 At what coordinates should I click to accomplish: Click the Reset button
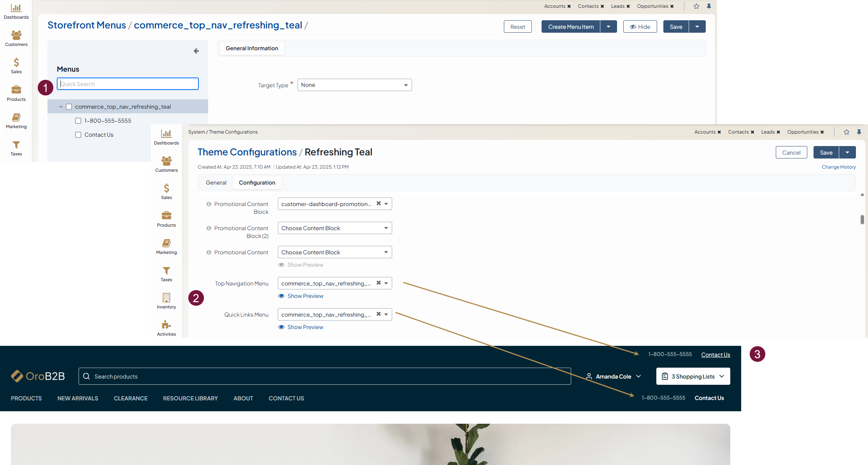517,27
